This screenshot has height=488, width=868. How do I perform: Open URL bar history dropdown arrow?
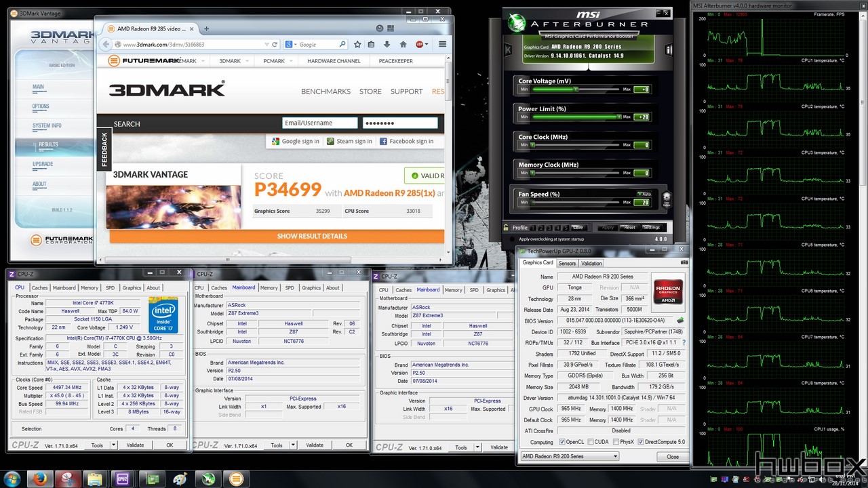point(266,45)
